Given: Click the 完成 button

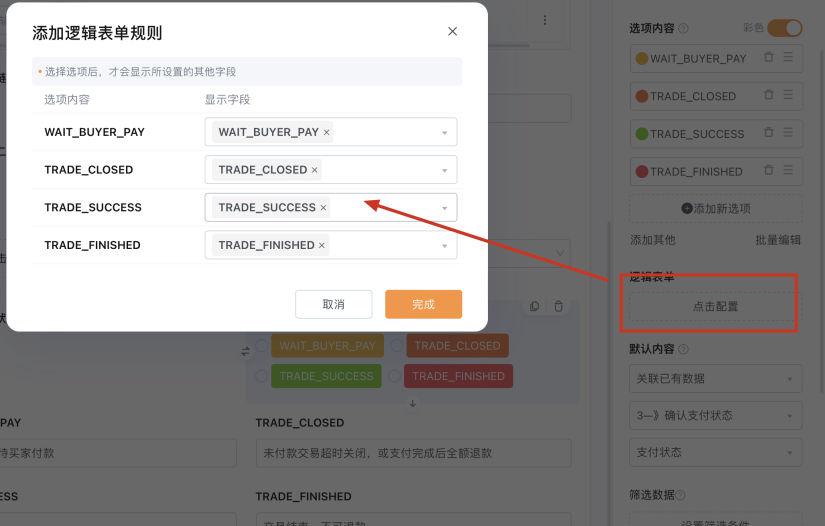Looking at the screenshot, I should (x=424, y=304).
